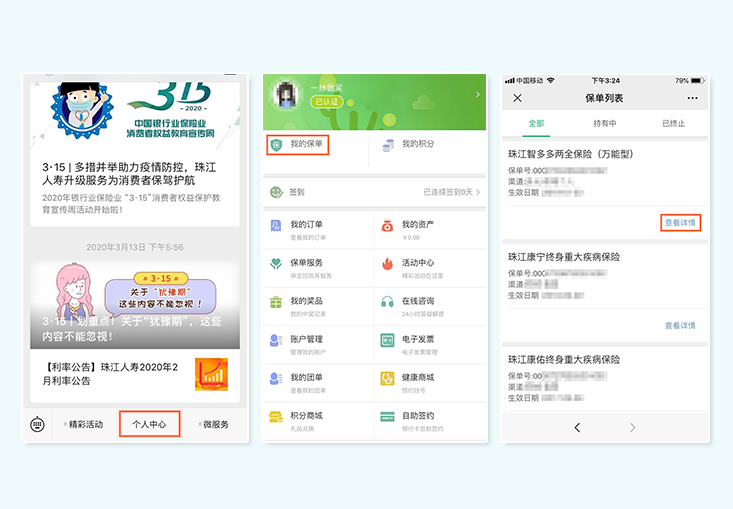Tap the 账户管理 person icon
This screenshot has width=733, height=509.
(x=276, y=340)
